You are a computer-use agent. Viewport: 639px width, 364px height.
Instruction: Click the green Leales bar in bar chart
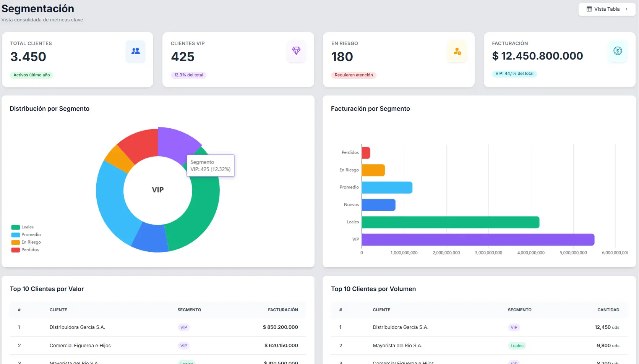[x=450, y=222]
